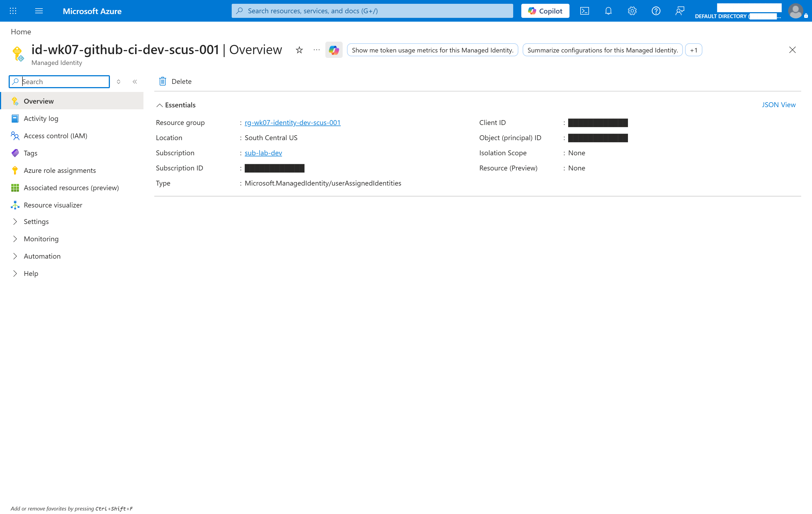This screenshot has width=812, height=514.
Task: Click the Copilot icon beside the title
Action: tap(334, 50)
